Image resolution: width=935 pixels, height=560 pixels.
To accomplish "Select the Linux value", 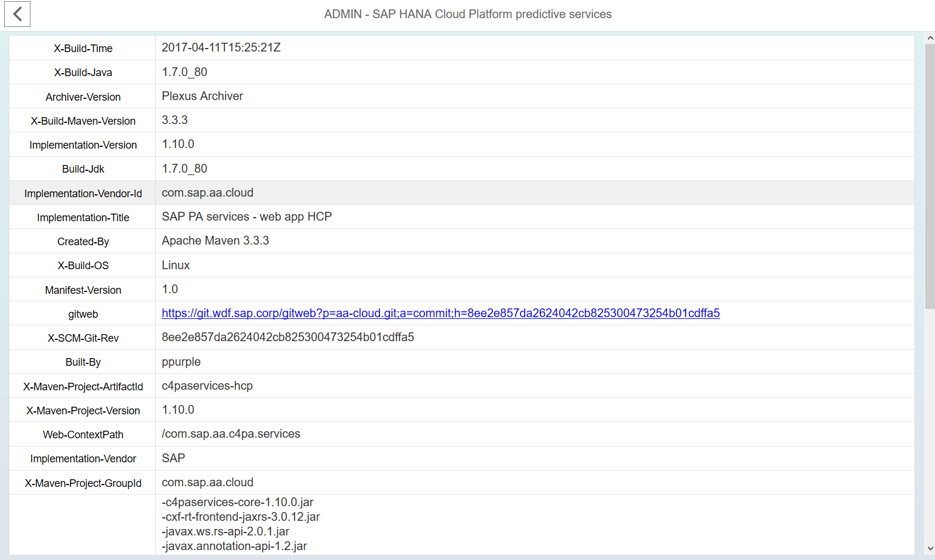I will tap(176, 265).
